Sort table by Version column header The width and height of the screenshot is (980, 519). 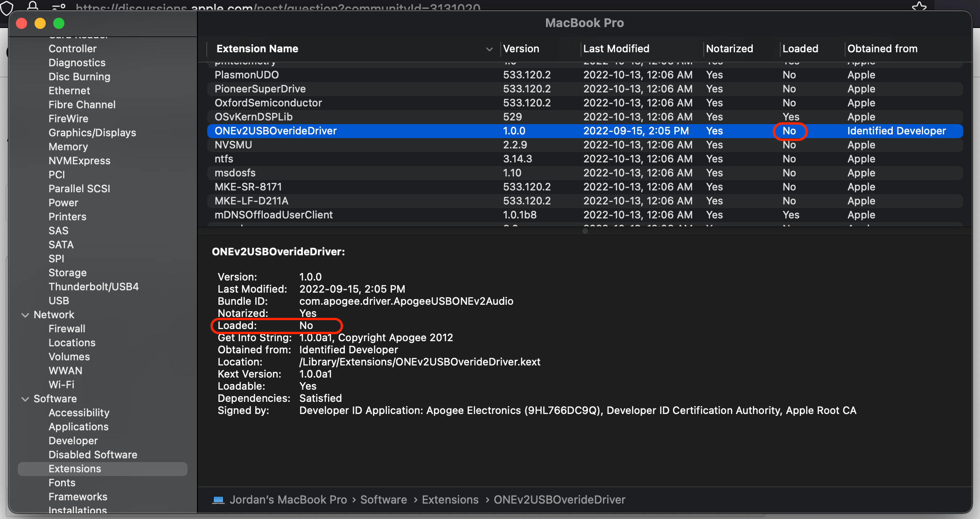(x=521, y=49)
